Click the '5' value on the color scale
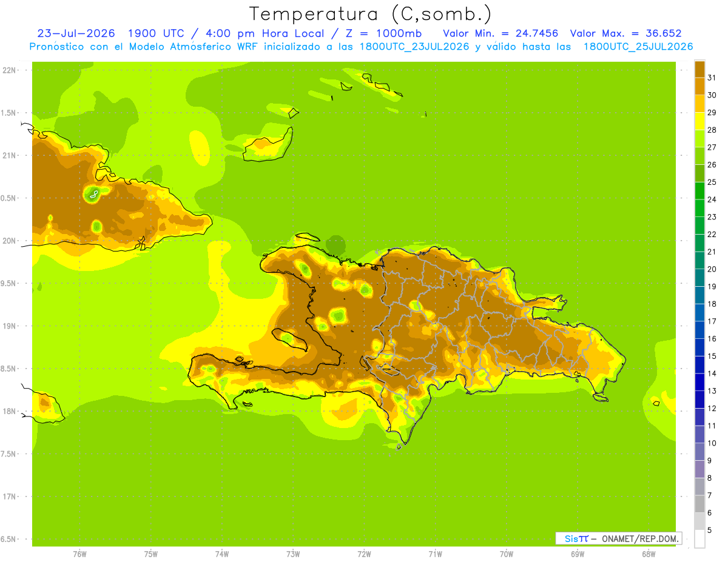Image resolution: width=728 pixels, height=562 pixels. point(710,530)
